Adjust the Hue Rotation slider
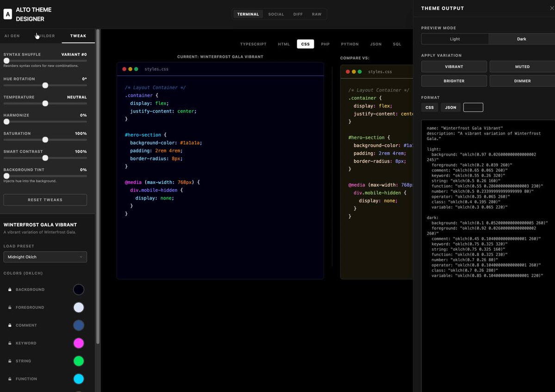This screenshot has width=555, height=392. click(x=45, y=85)
